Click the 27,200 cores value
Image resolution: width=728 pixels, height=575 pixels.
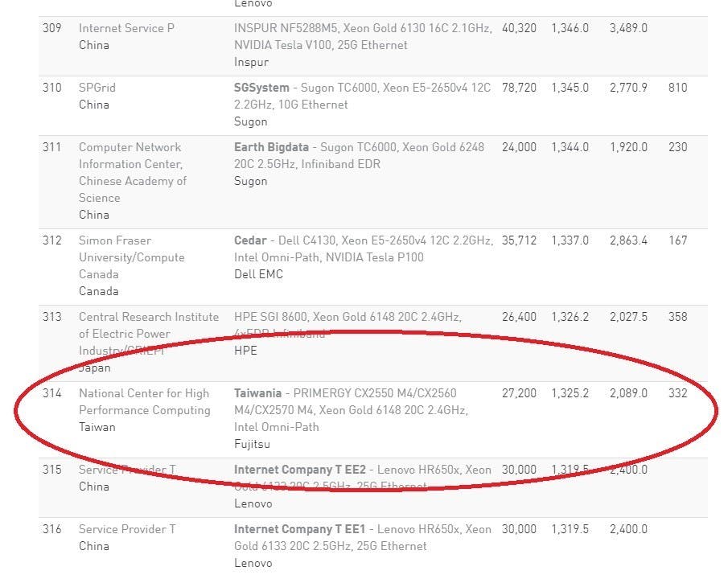[519, 393]
